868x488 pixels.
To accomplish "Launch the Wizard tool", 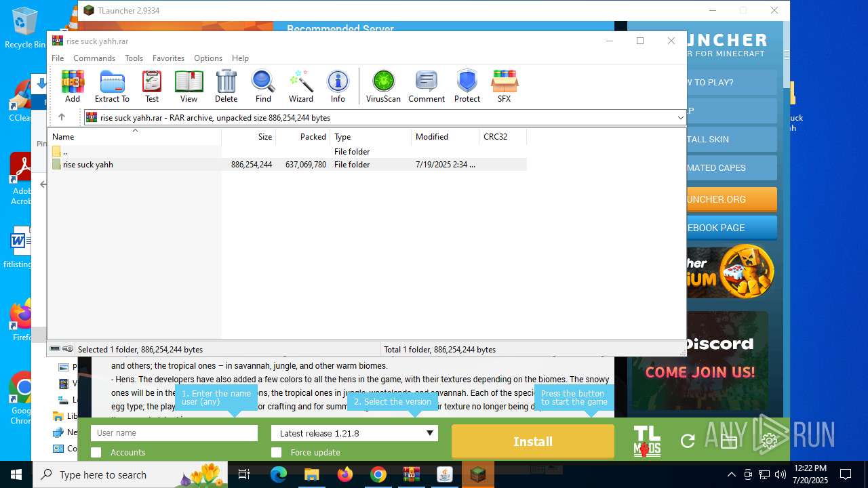I will (x=300, y=86).
